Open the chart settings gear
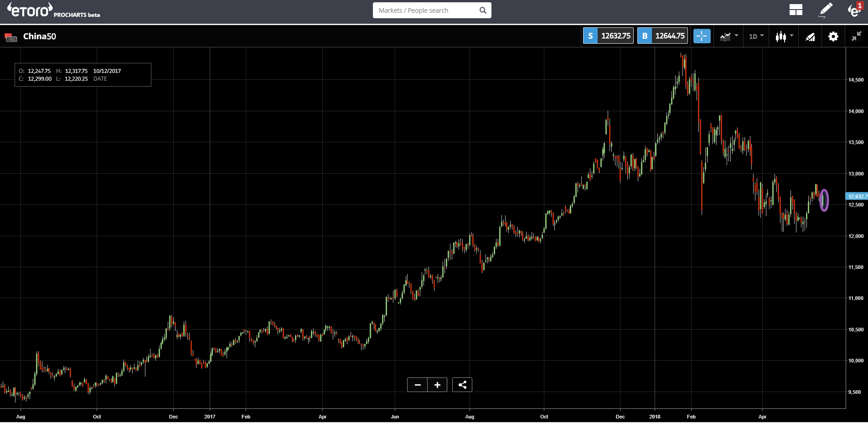 pos(833,36)
